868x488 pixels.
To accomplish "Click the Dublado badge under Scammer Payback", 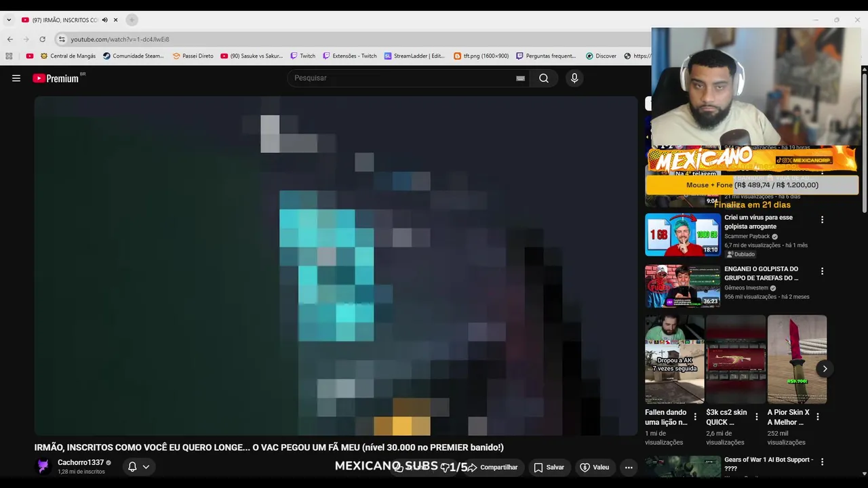I will pyautogui.click(x=741, y=254).
